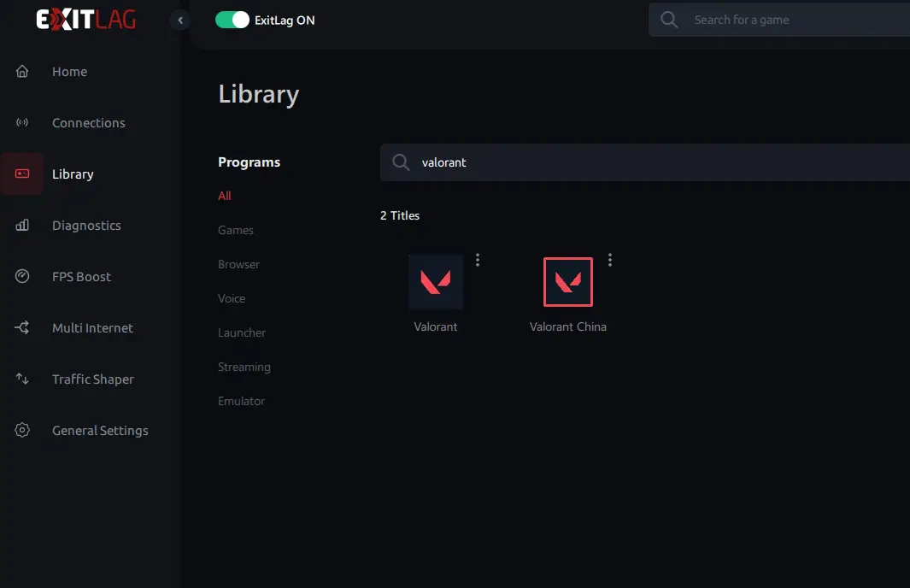Viewport: 910px width, 588px height.
Task: Filter library by Browser category
Action: [x=238, y=264]
